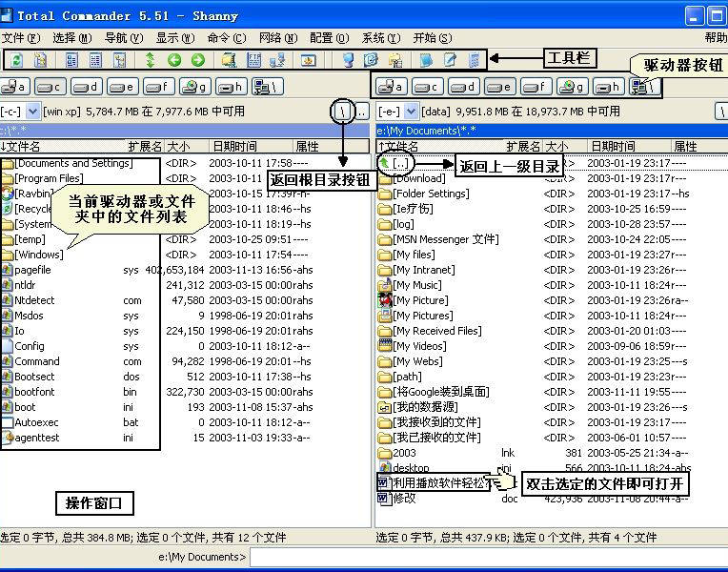
Task: Select the [My Videos] folder
Action: tap(418, 346)
